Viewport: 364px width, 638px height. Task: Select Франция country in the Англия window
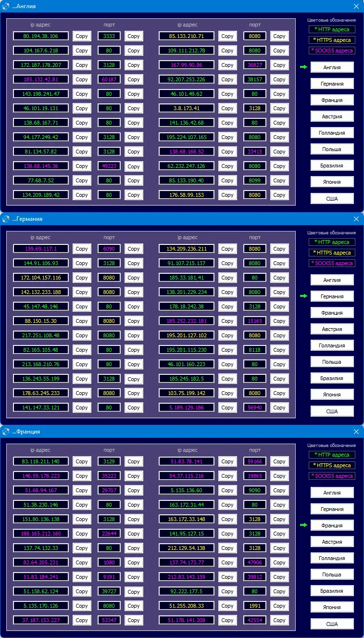(332, 100)
